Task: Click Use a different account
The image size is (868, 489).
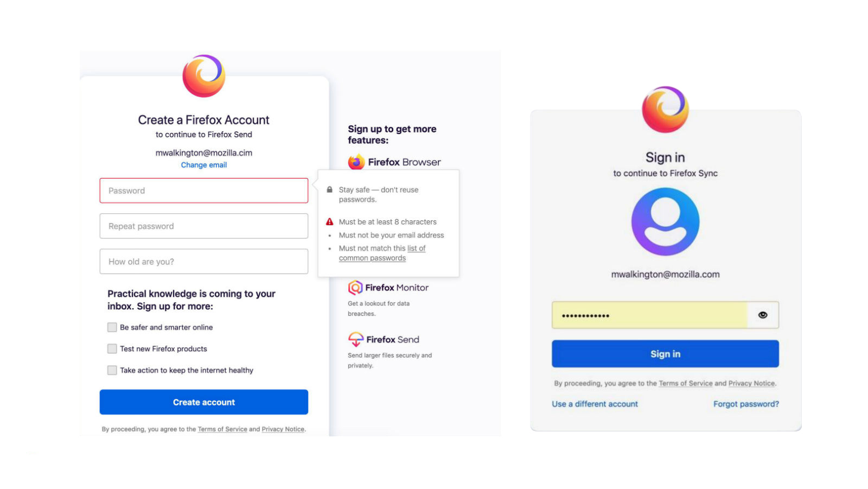Action: [595, 404]
